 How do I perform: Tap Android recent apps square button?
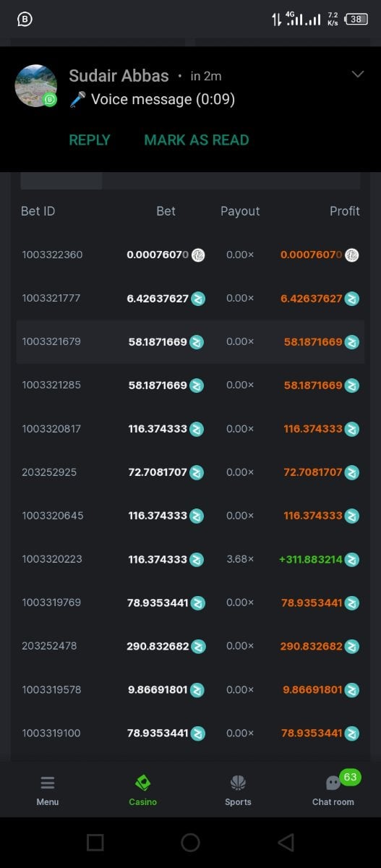[95, 842]
